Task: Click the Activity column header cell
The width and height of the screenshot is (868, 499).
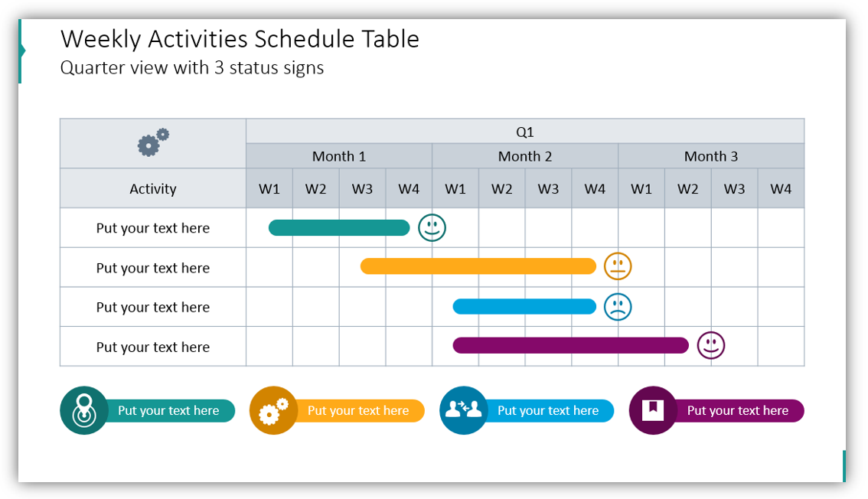Action: coord(153,189)
